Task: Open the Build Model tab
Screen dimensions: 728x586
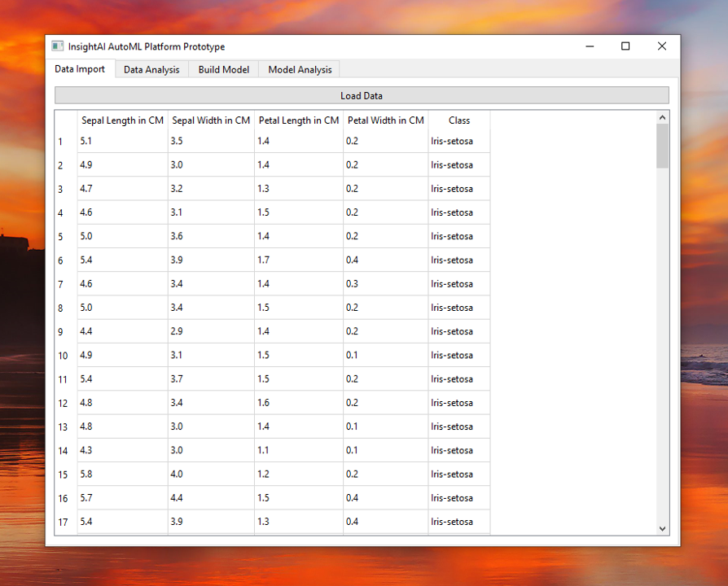Action: 222,69
